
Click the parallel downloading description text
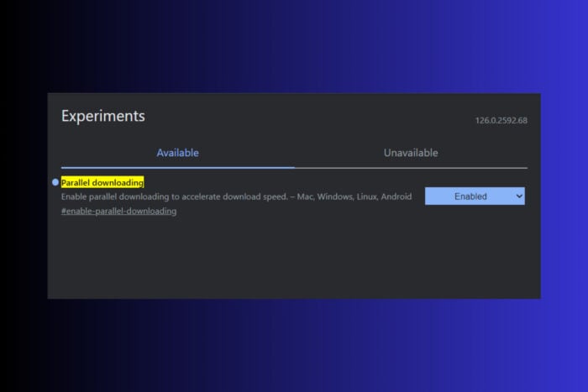pyautogui.click(x=236, y=196)
